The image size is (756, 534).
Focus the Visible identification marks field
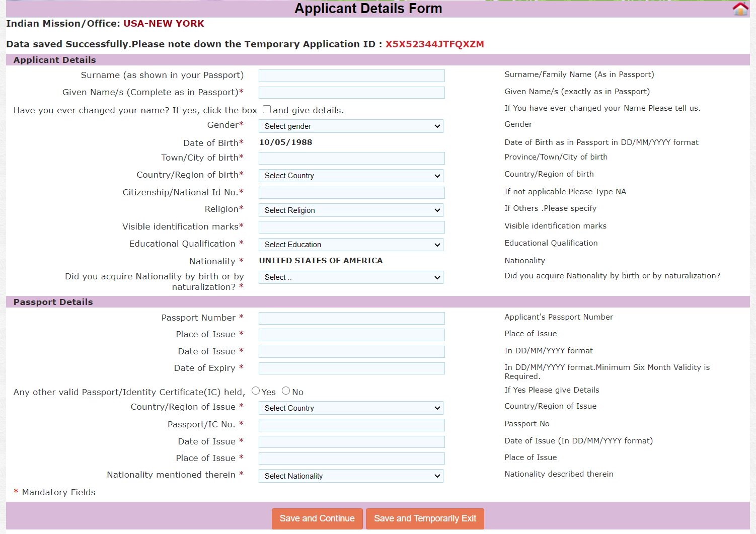click(x=351, y=227)
